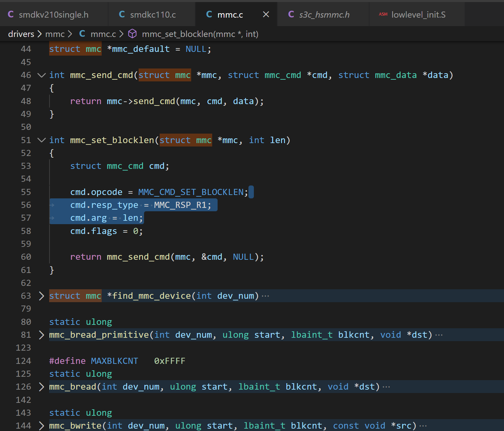
Task: Open the lowlevel_init.S tab
Action: [418, 15]
